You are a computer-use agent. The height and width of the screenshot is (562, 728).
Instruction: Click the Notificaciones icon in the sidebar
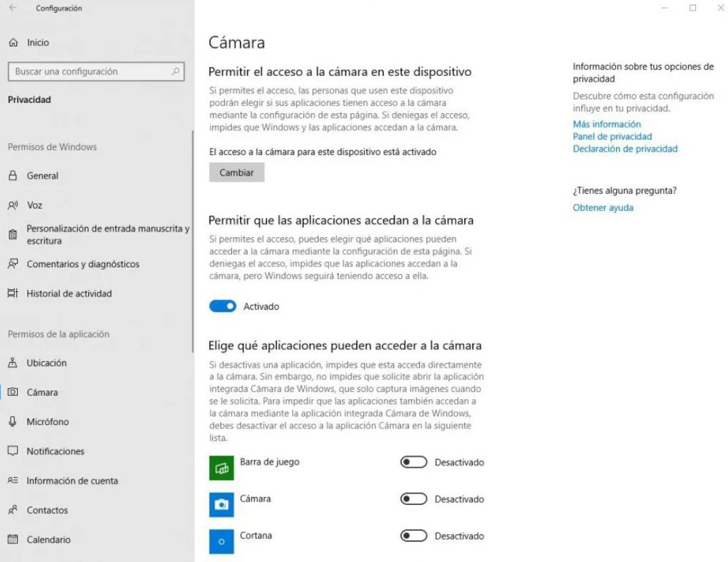13,451
